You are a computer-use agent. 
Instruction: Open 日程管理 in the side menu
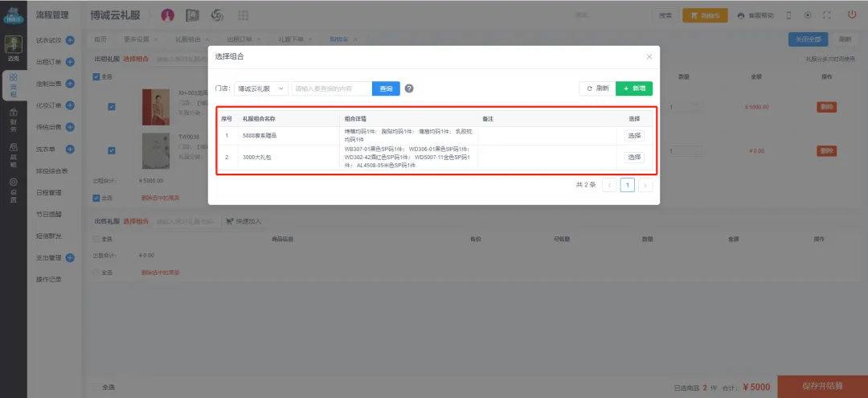tap(49, 193)
